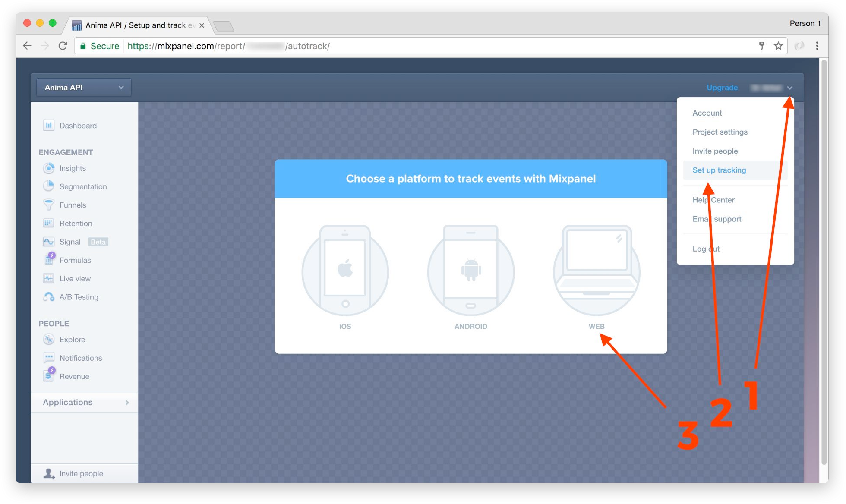Open the Revenue report

[74, 376]
